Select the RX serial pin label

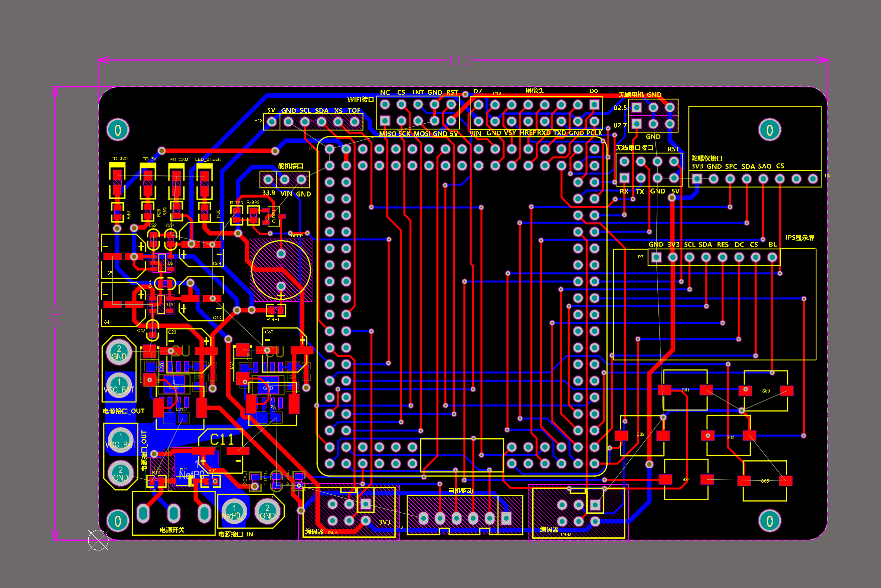(624, 191)
